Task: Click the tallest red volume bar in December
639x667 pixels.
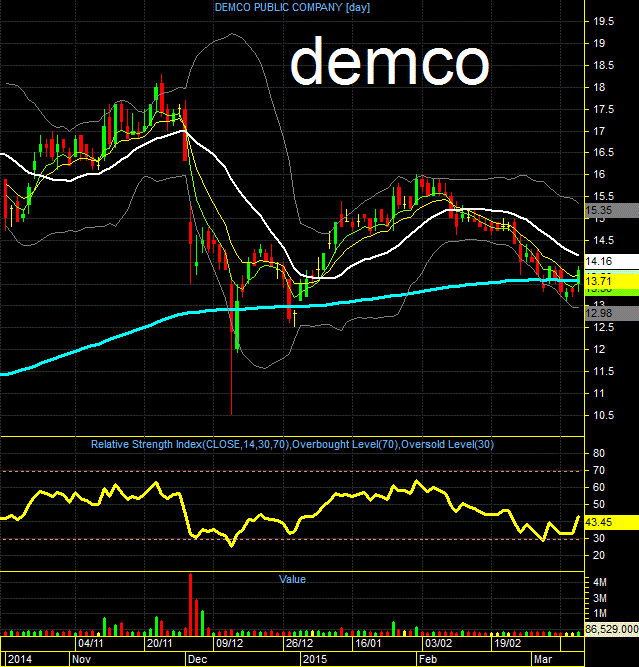Action: (190, 604)
